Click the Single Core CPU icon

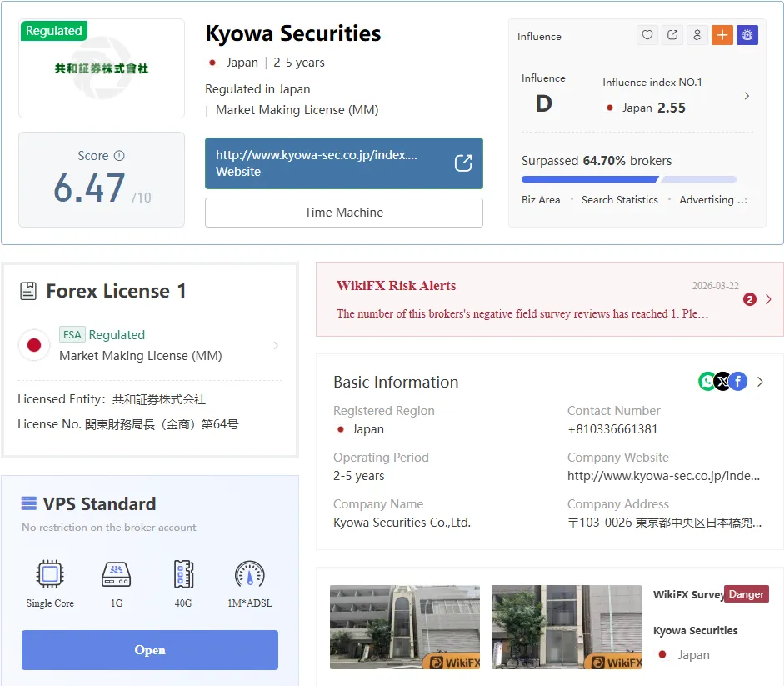50,574
